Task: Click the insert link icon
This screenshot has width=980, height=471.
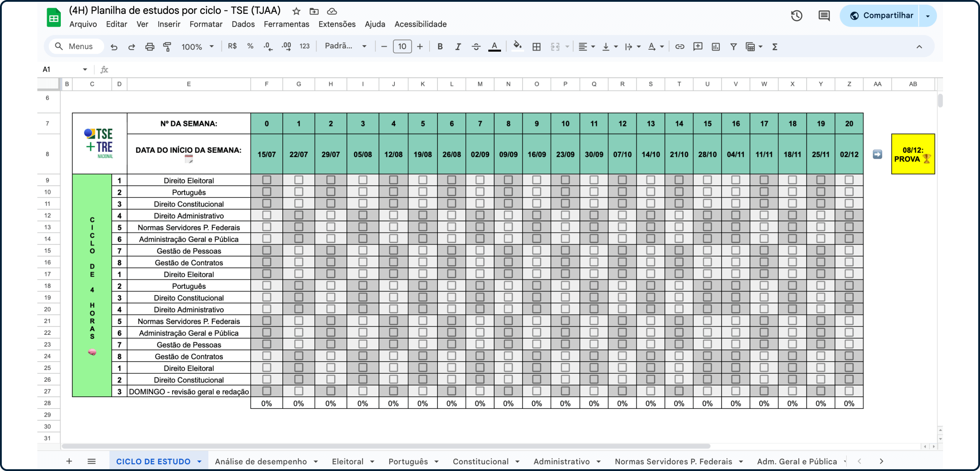Action: 680,47
